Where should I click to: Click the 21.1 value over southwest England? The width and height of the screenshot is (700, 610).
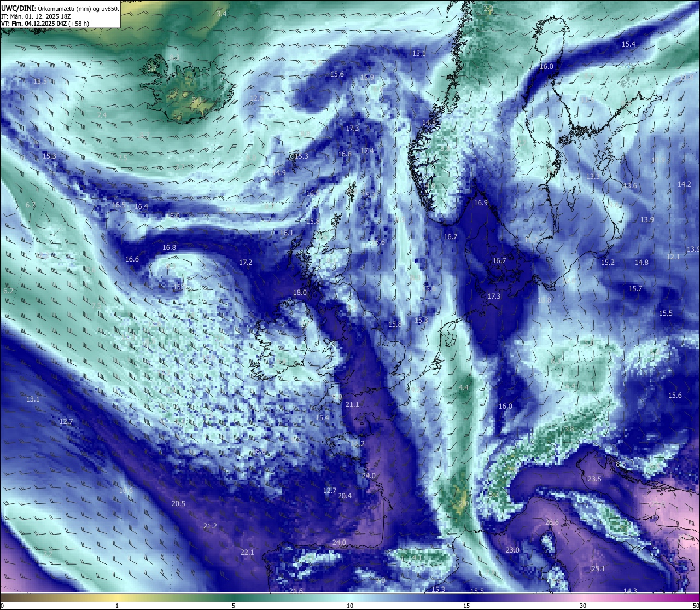click(352, 405)
